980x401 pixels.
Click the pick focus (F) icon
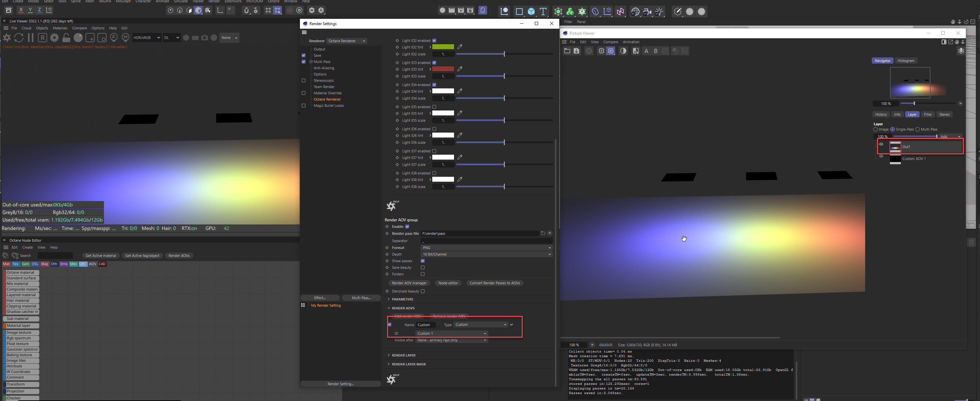click(114, 37)
